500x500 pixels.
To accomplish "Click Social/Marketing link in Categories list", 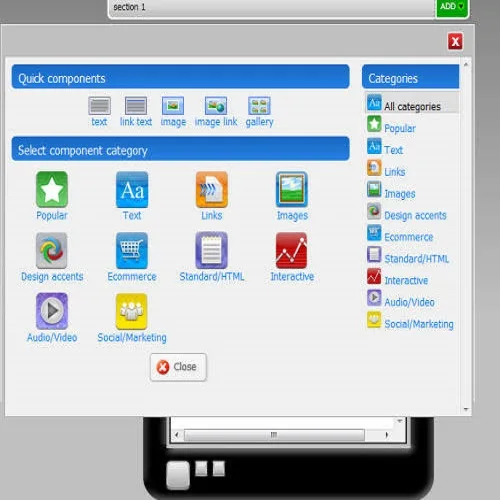I will point(419,324).
